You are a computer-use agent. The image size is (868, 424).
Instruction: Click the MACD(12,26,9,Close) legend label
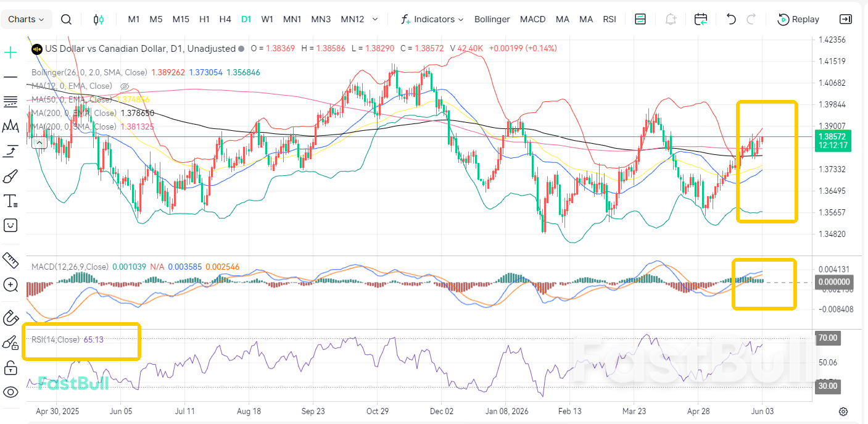[x=70, y=267]
